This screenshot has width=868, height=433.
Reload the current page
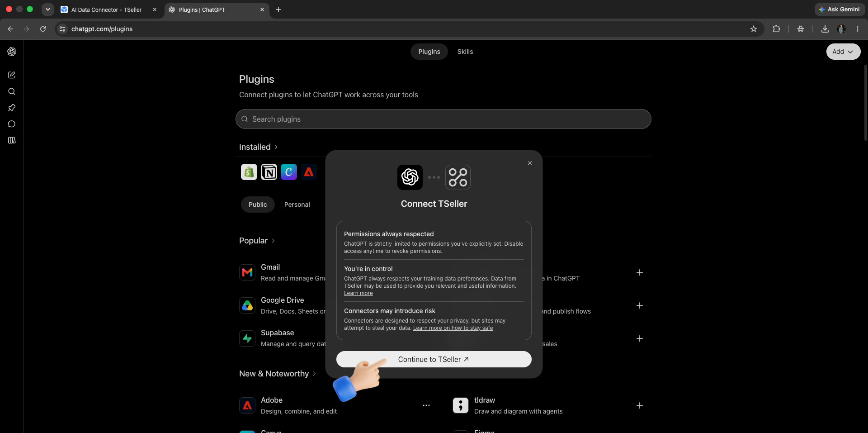(x=43, y=29)
